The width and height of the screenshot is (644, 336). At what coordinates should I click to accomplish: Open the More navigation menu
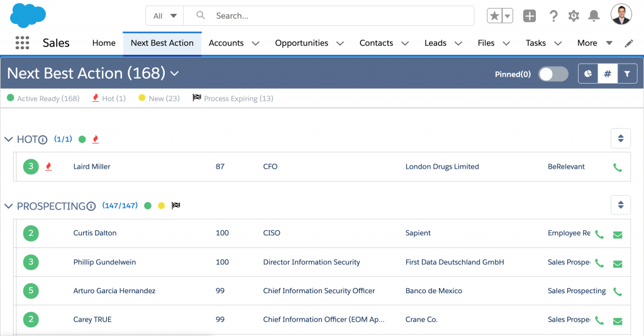tap(595, 43)
